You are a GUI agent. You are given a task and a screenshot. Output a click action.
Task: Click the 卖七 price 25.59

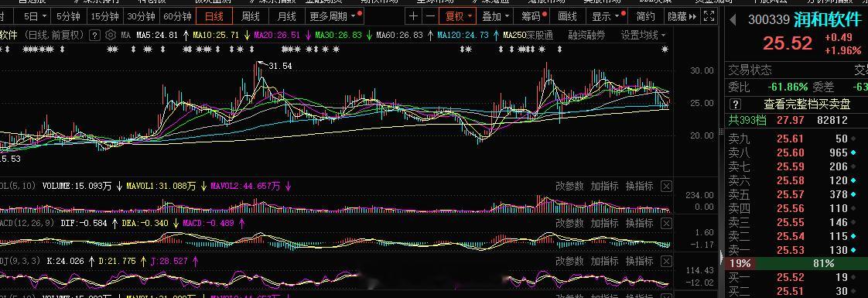790,166
